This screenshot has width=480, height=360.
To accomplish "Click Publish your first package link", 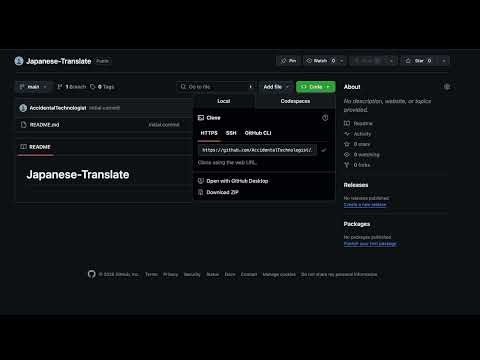I will click(x=370, y=243).
